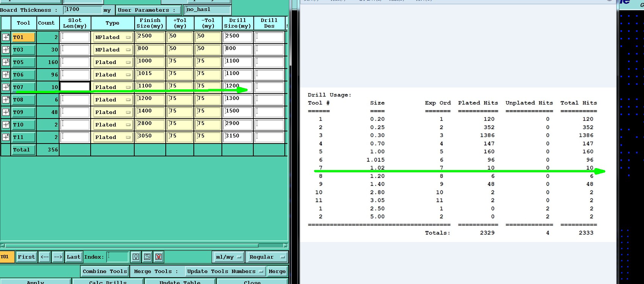
Task: Focus the Index input field
Action: pyautogui.click(x=118, y=257)
